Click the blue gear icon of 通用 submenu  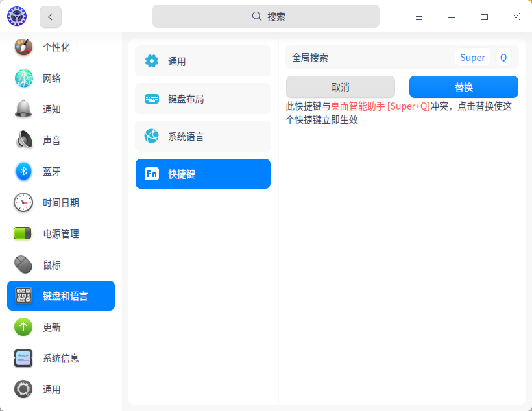point(152,61)
